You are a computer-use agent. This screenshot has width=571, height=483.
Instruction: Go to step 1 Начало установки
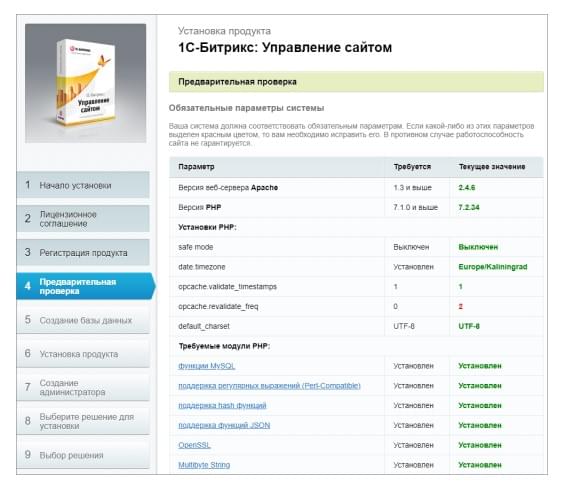click(83, 185)
